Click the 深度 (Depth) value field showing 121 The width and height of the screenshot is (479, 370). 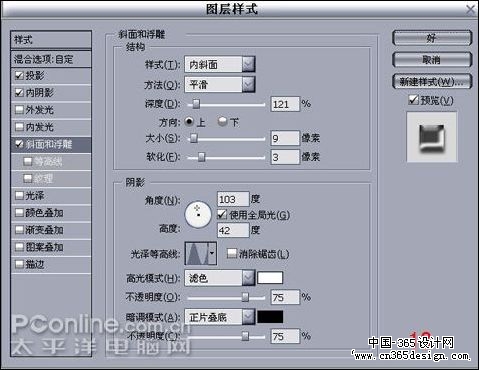285,104
